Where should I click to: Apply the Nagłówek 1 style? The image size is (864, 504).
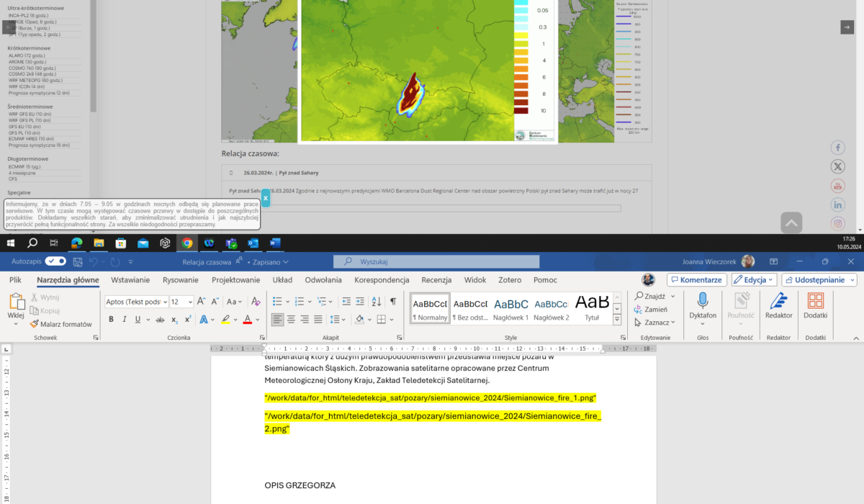pyautogui.click(x=510, y=307)
